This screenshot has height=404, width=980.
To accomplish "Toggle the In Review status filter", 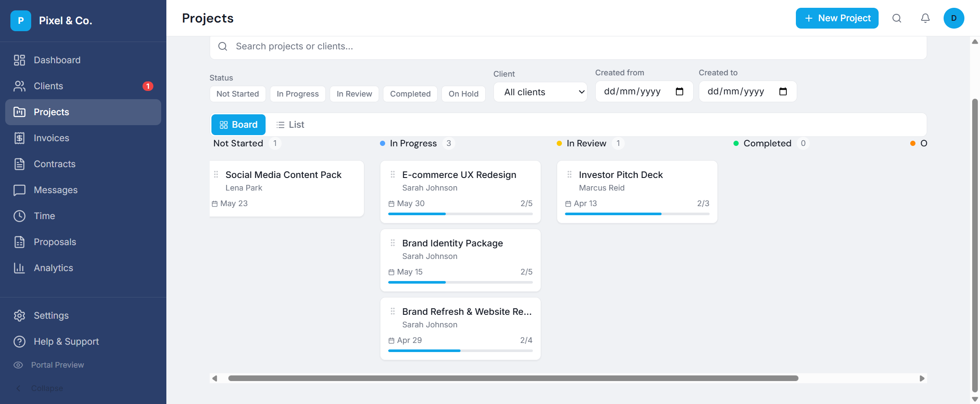I will coord(354,94).
